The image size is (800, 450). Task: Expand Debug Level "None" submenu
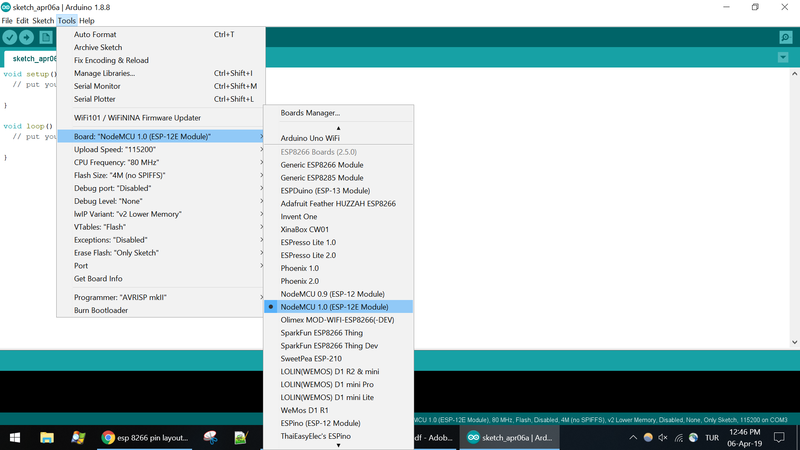(x=161, y=201)
